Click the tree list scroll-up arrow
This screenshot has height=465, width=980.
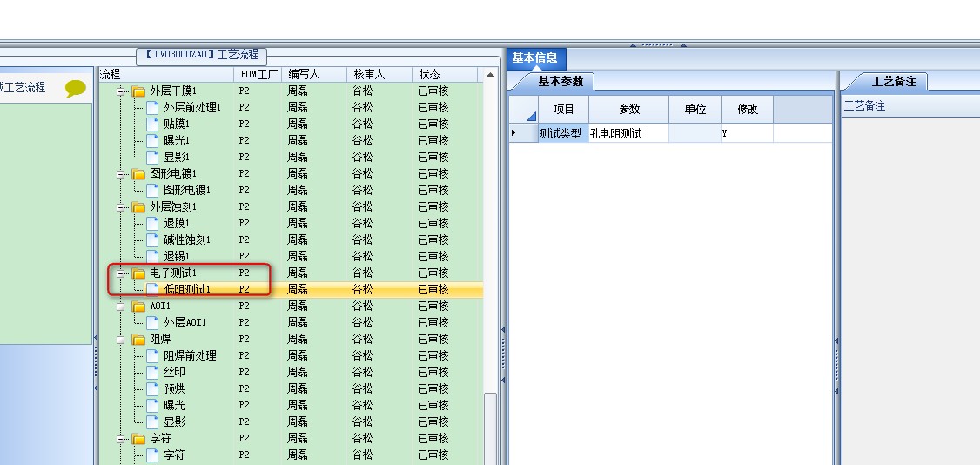pos(490,75)
